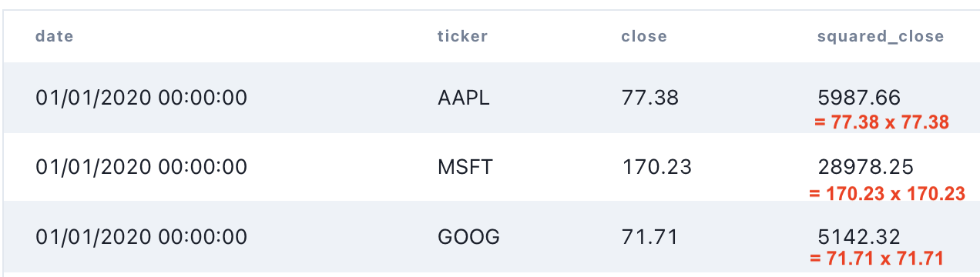Screen dimensions: 980x277
Task: Select the date cell in the MSFT row
Action: pyautogui.click(x=141, y=166)
